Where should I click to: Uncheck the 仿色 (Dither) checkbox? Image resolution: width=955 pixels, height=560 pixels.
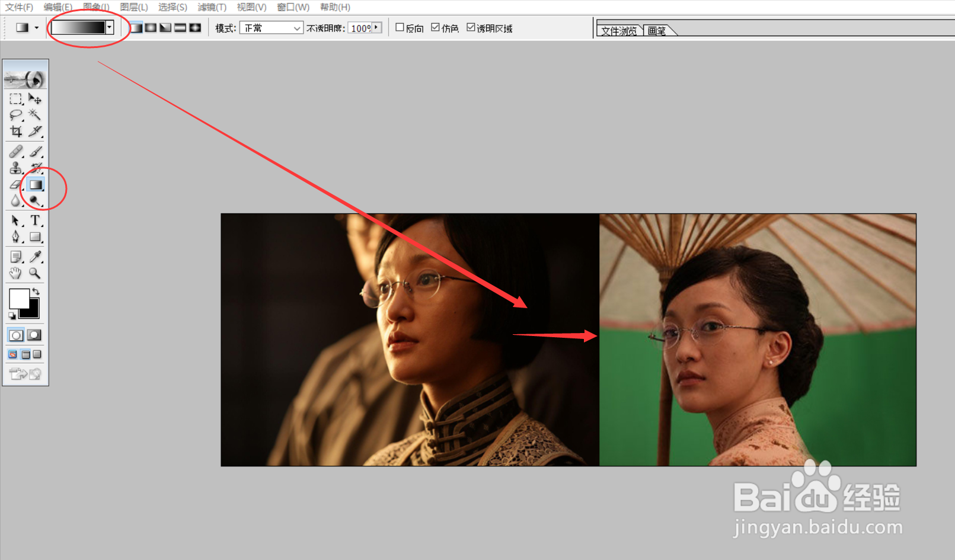click(435, 27)
